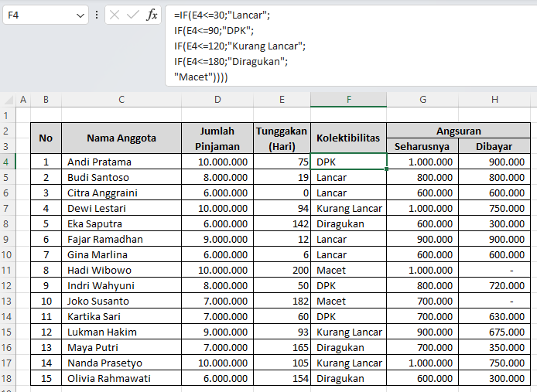537x392 pixels.
Task: Select row 4 header
Action: [x=7, y=162]
